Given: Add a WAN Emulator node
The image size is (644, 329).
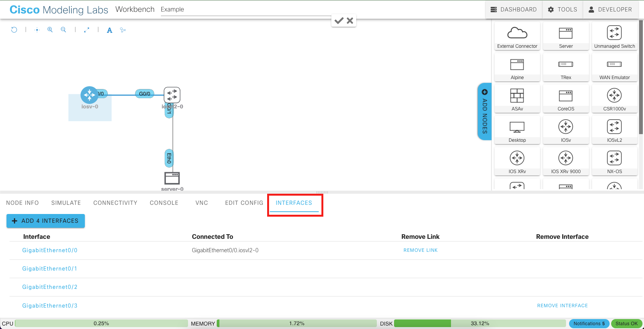Looking at the screenshot, I should [x=615, y=67].
